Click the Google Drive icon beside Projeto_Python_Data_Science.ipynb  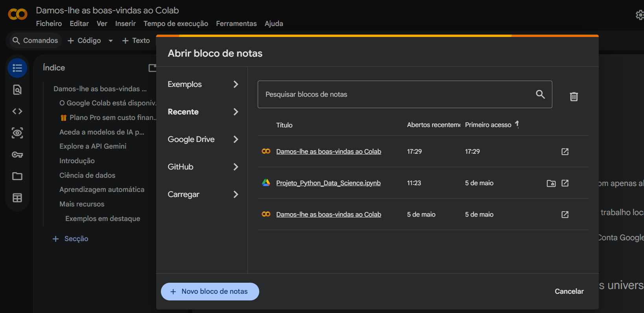point(266,182)
